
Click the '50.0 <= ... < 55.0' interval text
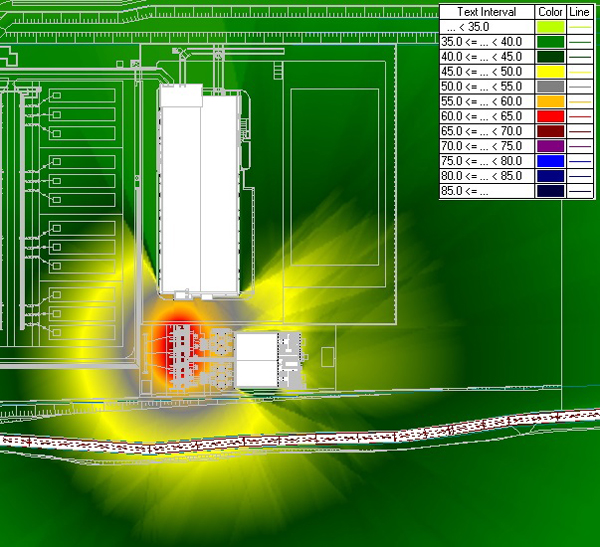481,87
